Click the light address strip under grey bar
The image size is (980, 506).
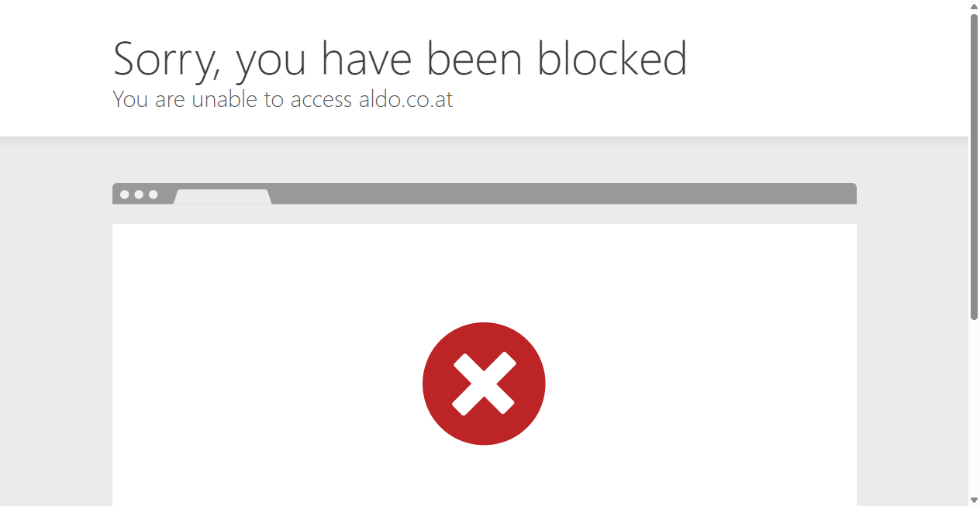tap(485, 215)
